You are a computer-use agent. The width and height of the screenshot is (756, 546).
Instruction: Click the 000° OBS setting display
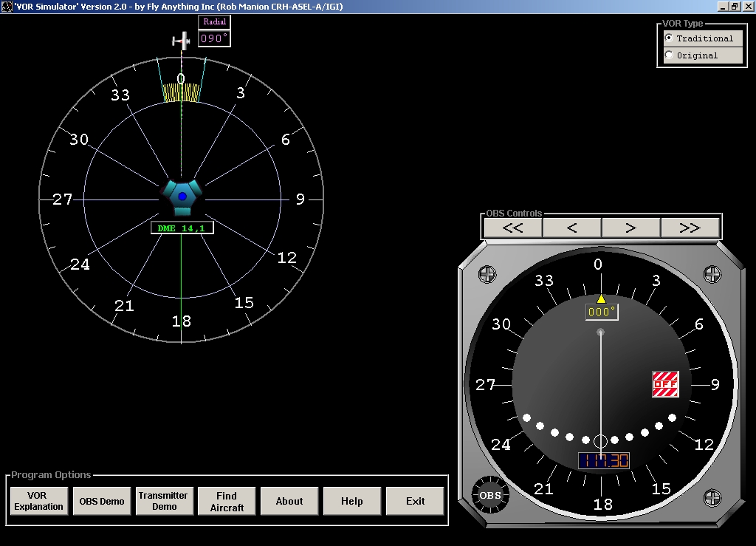point(600,312)
